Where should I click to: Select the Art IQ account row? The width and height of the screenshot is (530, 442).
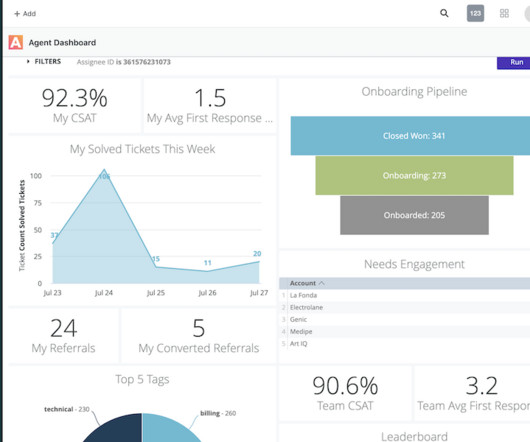click(405, 344)
